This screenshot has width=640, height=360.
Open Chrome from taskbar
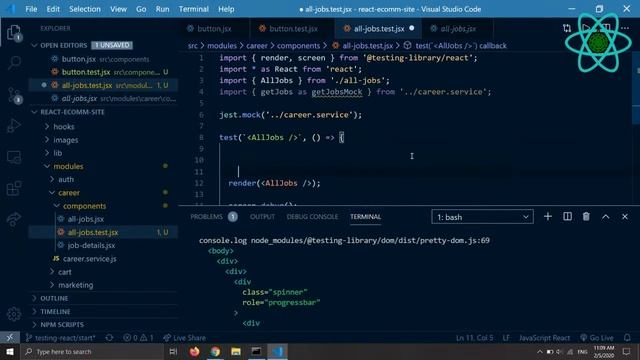(x=215, y=351)
